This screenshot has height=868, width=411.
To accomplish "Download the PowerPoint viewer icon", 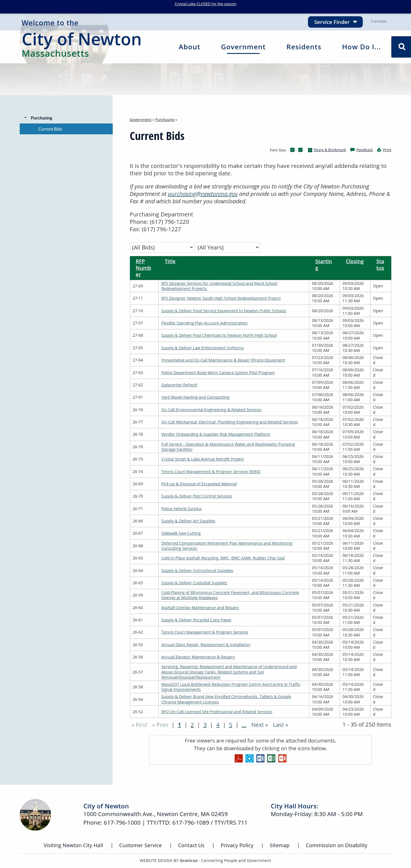I will (x=282, y=758).
